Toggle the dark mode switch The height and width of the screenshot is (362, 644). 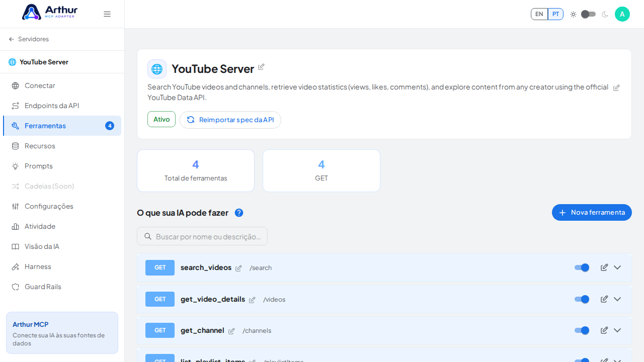(588, 14)
